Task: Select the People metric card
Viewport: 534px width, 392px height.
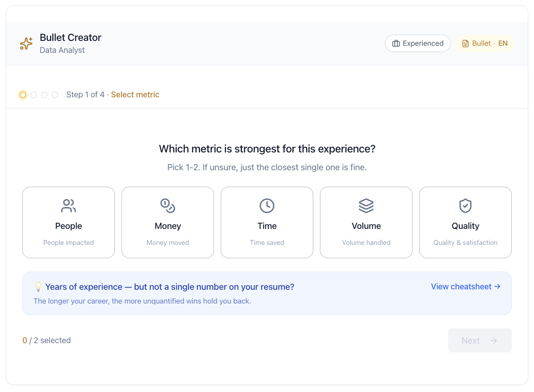Action: coord(69,222)
